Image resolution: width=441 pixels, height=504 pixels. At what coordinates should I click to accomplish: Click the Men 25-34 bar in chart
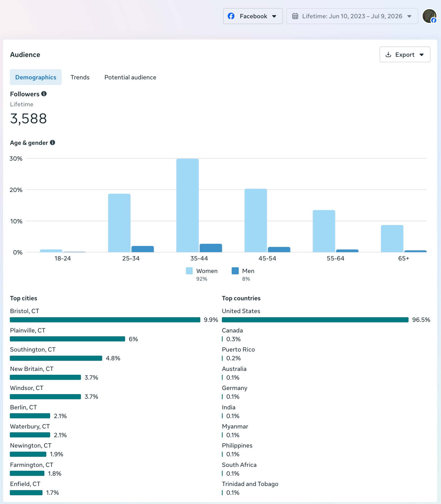tap(143, 249)
